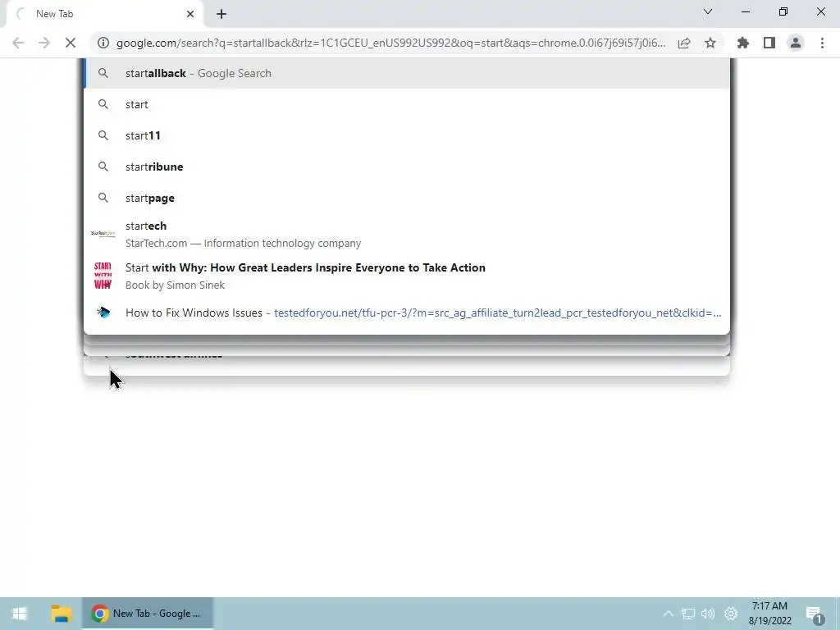Viewport: 840px width, 630px height.
Task: Toggle the side panel icon
Action: tap(769, 43)
